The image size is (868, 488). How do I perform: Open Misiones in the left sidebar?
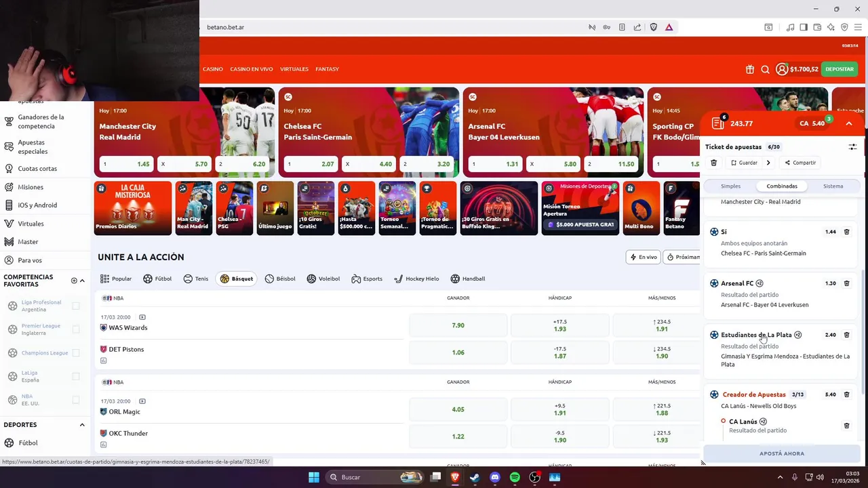[31, 187]
